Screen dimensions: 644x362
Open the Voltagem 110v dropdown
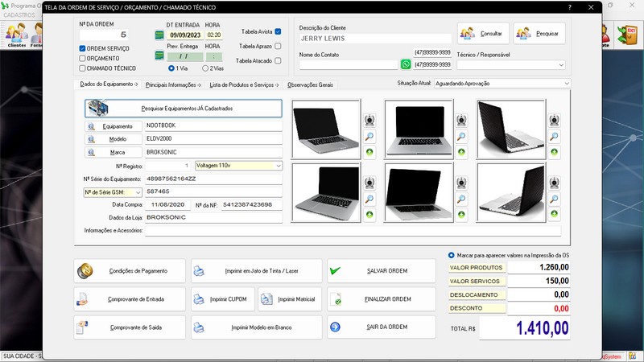click(279, 166)
